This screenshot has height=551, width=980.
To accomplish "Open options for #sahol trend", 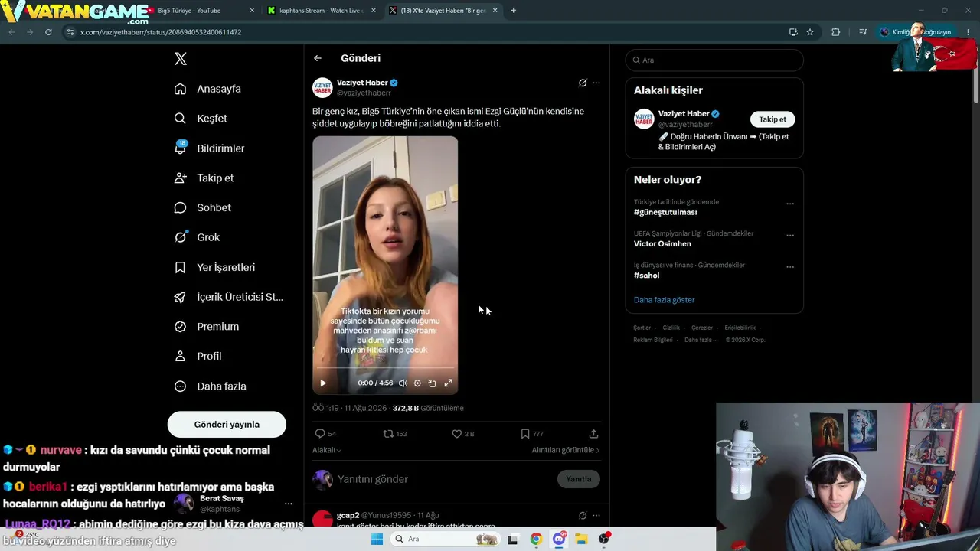I will coord(790,267).
